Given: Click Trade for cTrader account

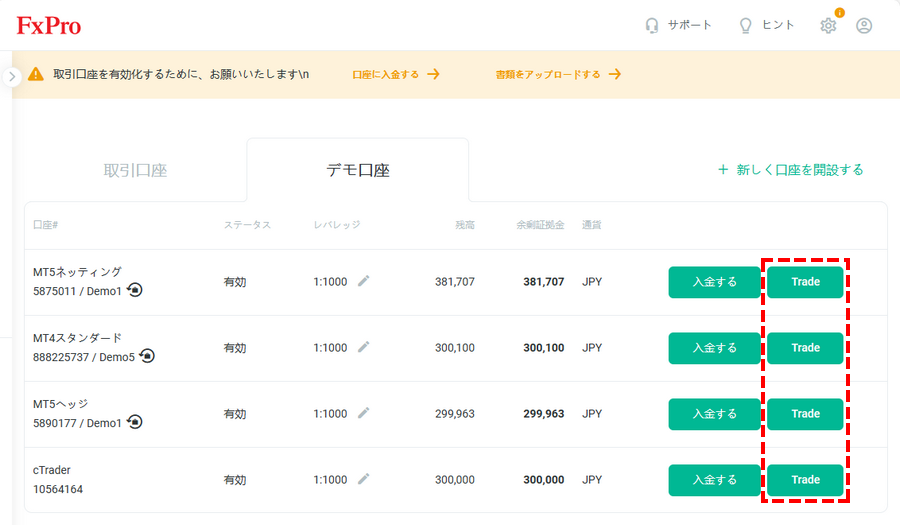Looking at the screenshot, I should click(805, 480).
